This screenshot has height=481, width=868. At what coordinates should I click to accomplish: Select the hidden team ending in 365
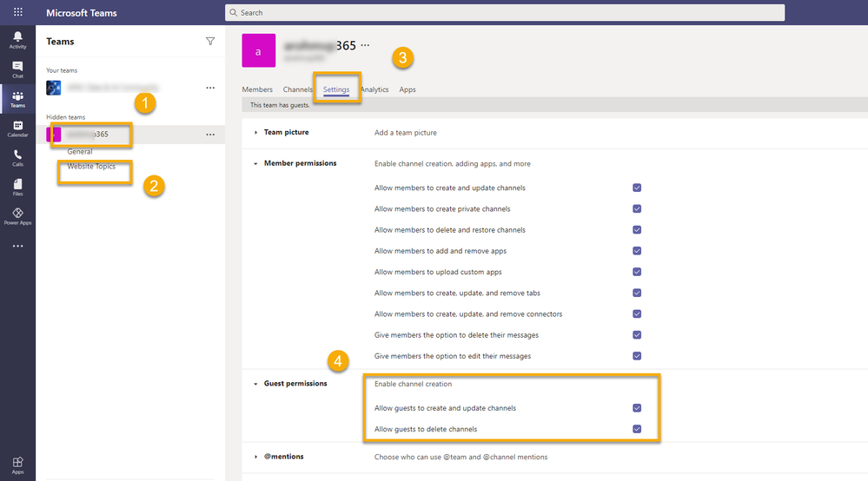130,135
